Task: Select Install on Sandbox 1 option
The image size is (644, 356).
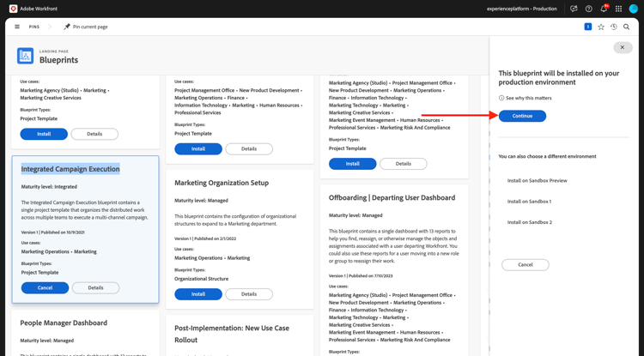Action: point(529,202)
